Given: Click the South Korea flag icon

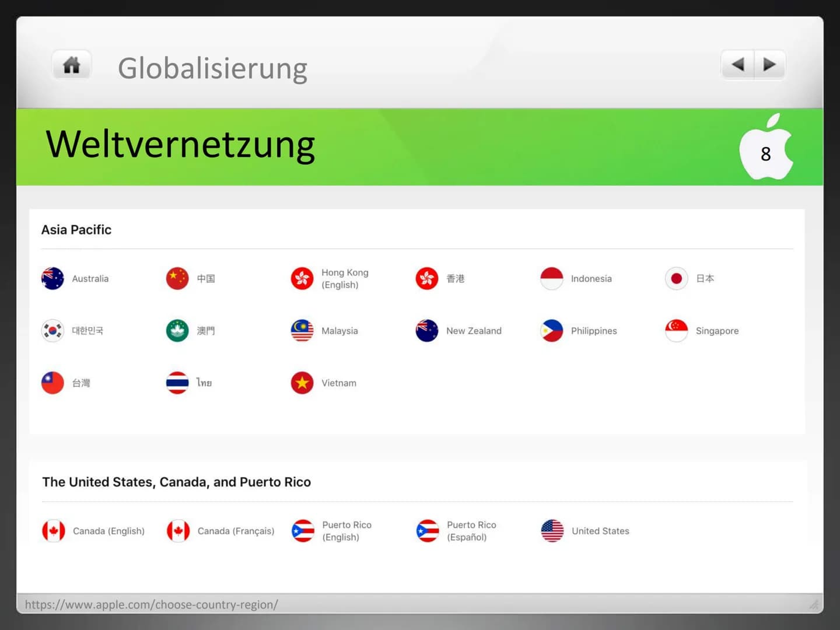Looking at the screenshot, I should 52,331.
